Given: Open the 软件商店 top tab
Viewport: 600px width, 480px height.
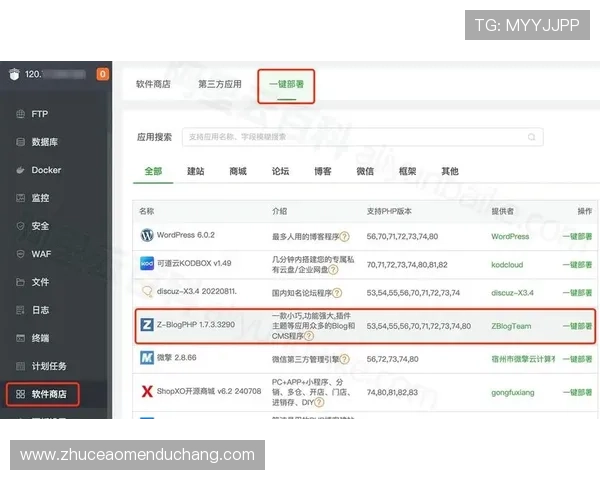Looking at the screenshot, I should pyautogui.click(x=153, y=84).
